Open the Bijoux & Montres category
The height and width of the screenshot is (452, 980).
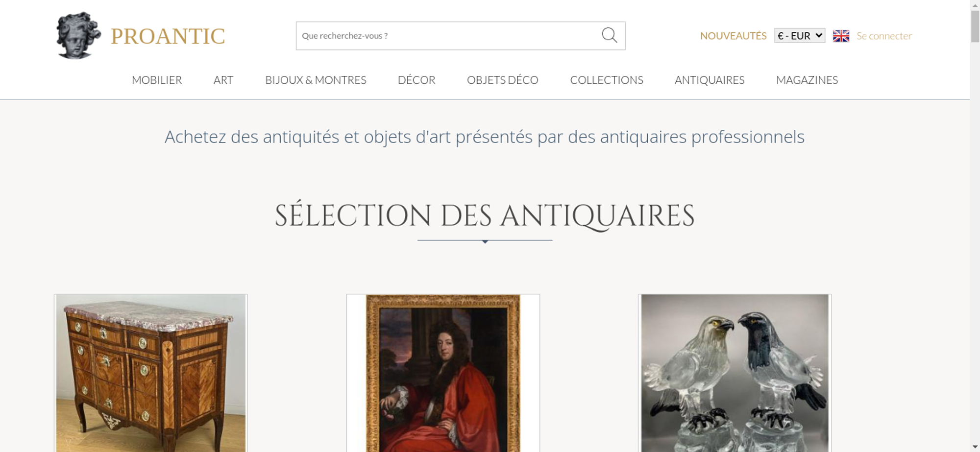pyautogui.click(x=316, y=80)
